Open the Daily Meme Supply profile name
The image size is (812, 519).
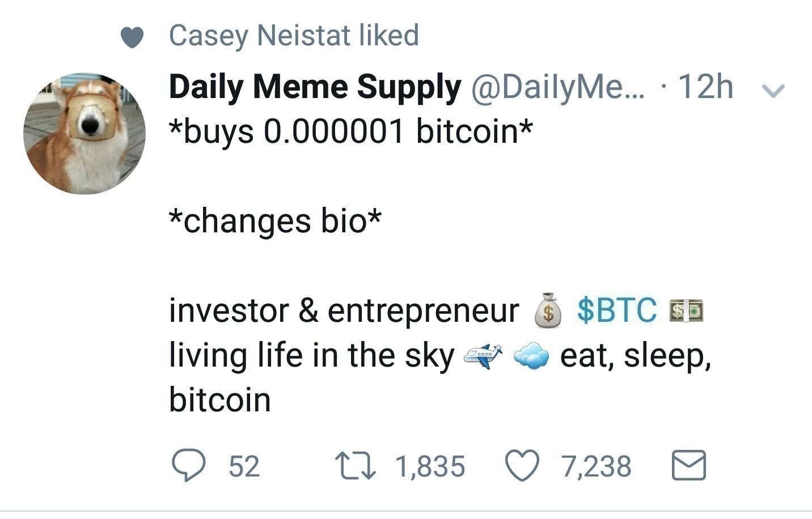click(x=315, y=87)
